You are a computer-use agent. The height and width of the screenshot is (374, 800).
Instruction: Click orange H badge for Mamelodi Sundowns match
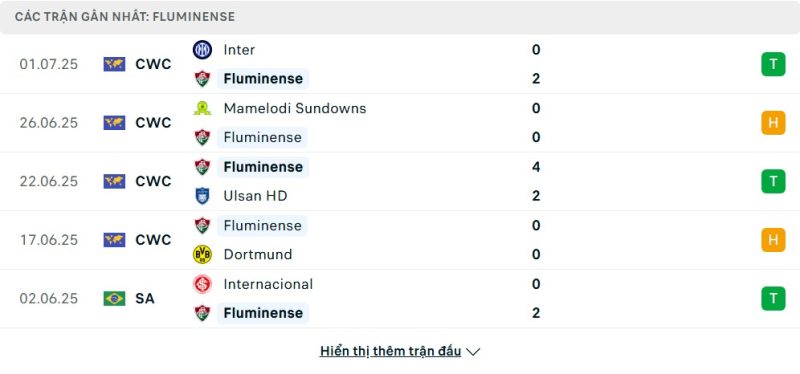click(x=773, y=122)
